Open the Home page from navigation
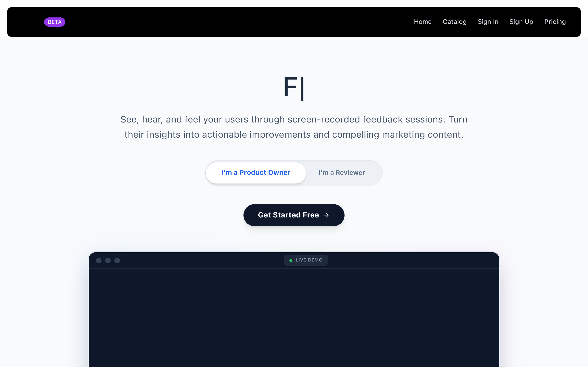This screenshot has width=588, height=367. (423, 22)
